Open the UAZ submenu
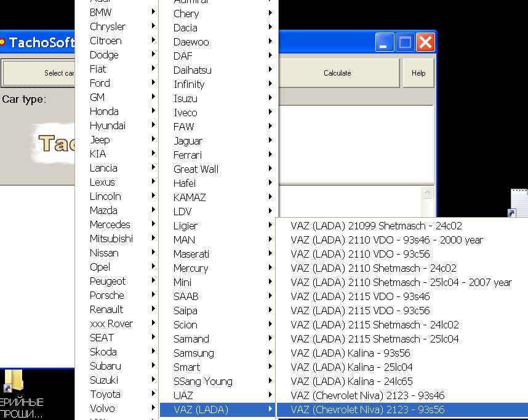The width and height of the screenshot is (528, 420). 218,395
